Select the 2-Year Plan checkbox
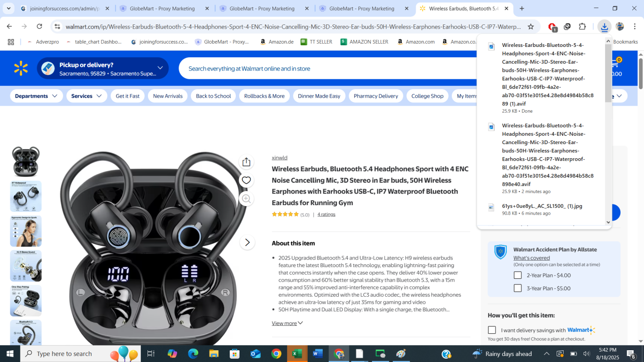644x362 pixels. point(518,275)
